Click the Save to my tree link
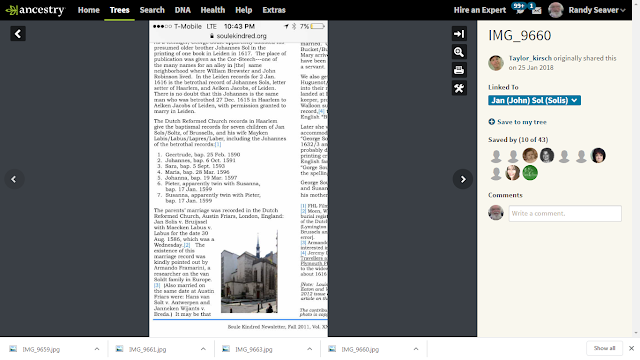 (522, 122)
